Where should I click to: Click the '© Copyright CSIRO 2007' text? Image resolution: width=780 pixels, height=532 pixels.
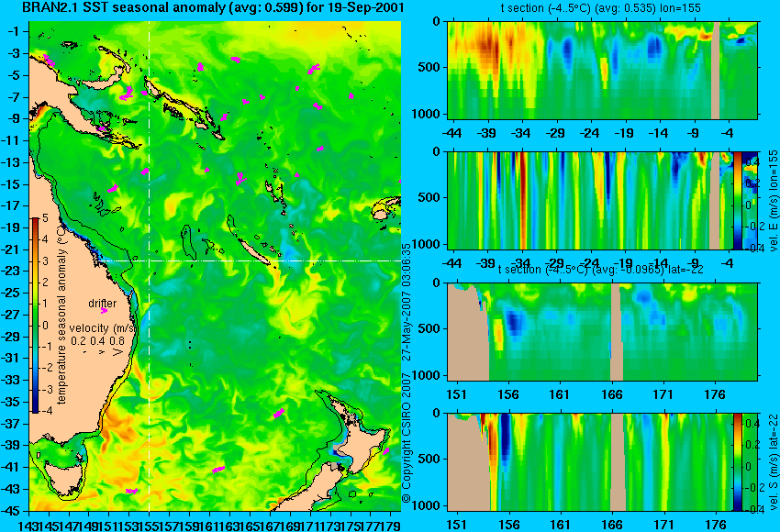pos(407,437)
